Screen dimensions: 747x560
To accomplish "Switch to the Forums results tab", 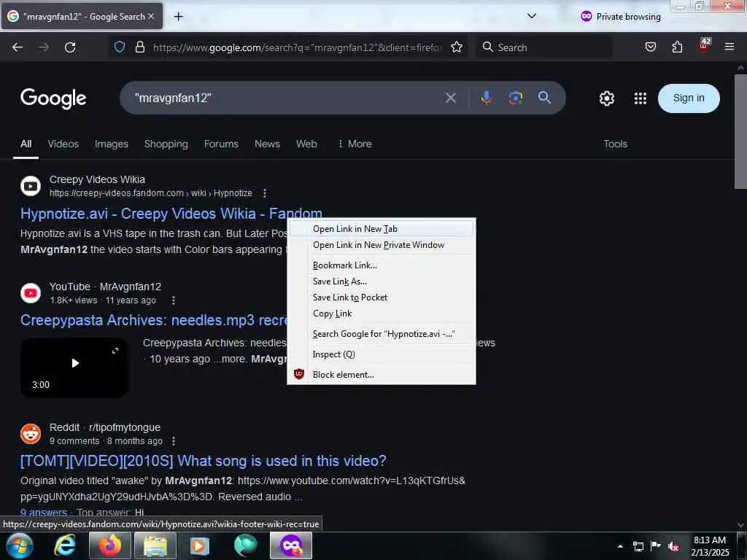I will [x=221, y=144].
